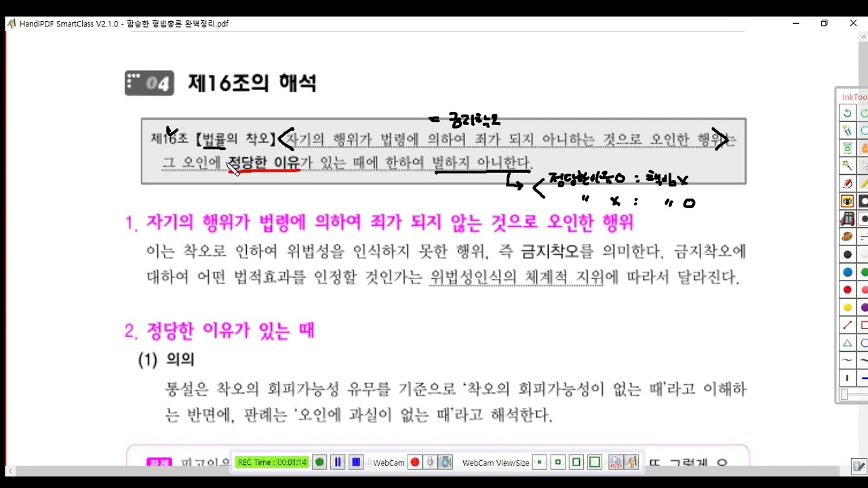Screen dimensions: 868x488
Task: Click the heading '제16조의 해석'
Action: 252,83
